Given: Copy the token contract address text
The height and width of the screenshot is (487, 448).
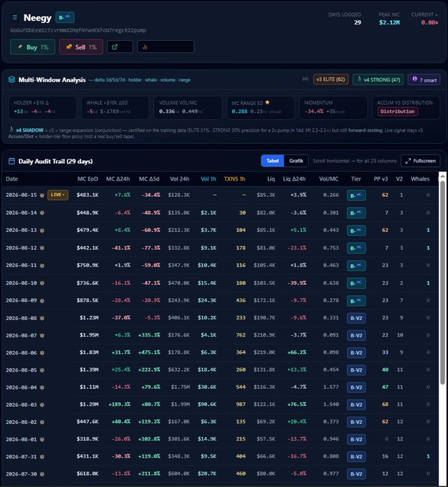Looking at the screenshot, I should point(78,30).
